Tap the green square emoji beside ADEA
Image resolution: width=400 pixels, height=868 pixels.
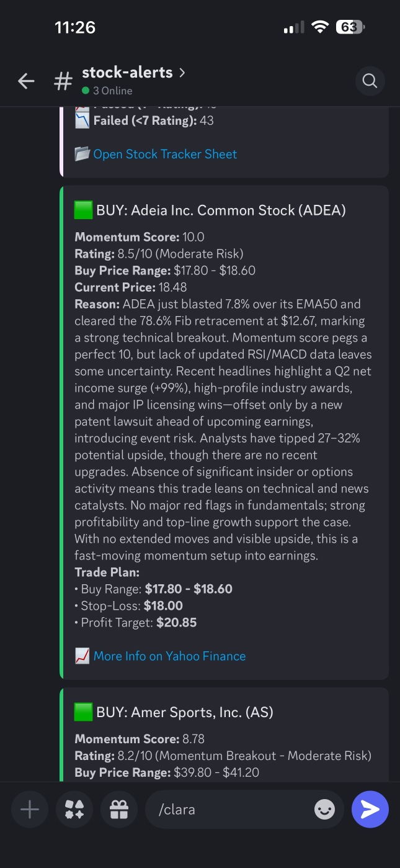point(83,210)
